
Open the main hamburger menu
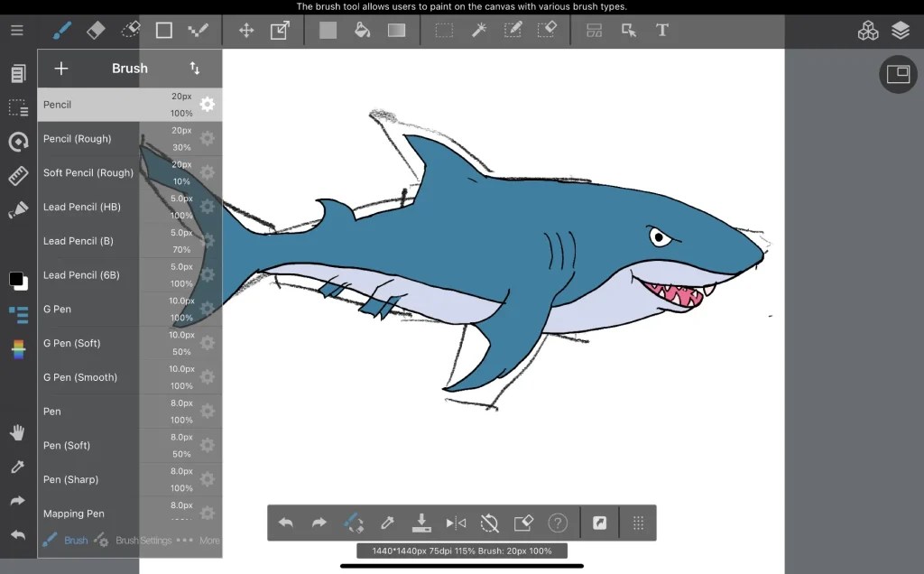click(x=16, y=29)
